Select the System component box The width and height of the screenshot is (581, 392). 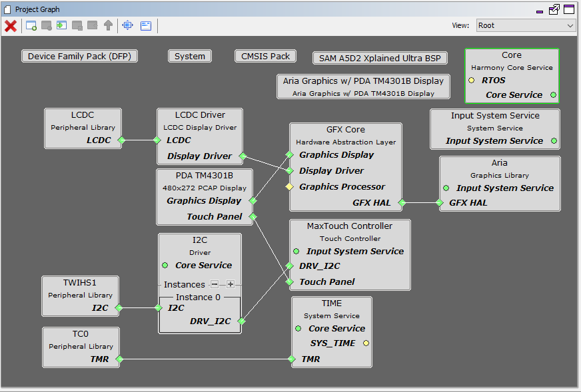190,57
